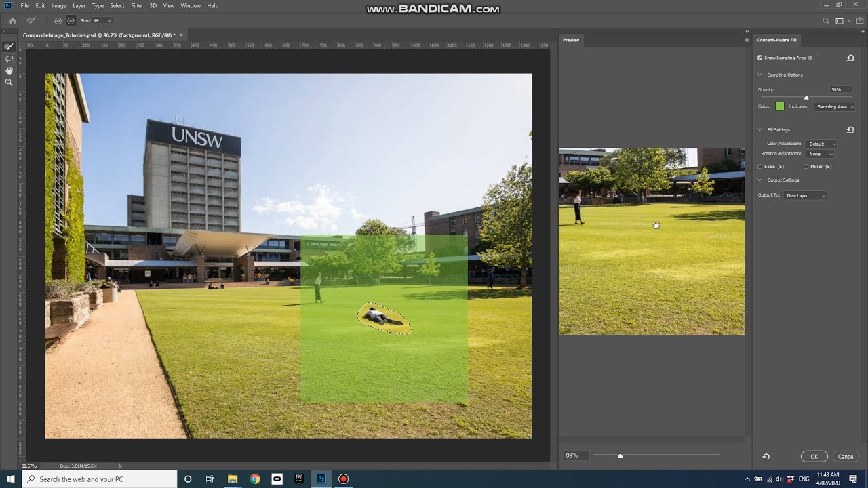This screenshot has width=868, height=488.
Task: Reset the sampling area to default
Action: pos(850,58)
